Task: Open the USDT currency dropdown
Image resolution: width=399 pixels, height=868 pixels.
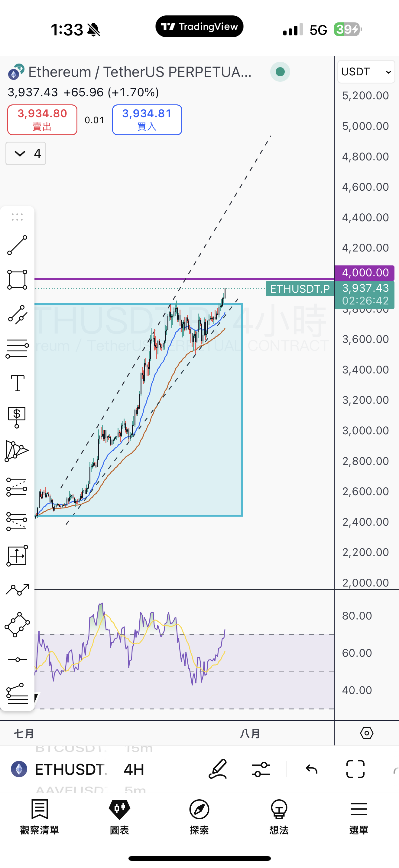Action: coord(366,72)
